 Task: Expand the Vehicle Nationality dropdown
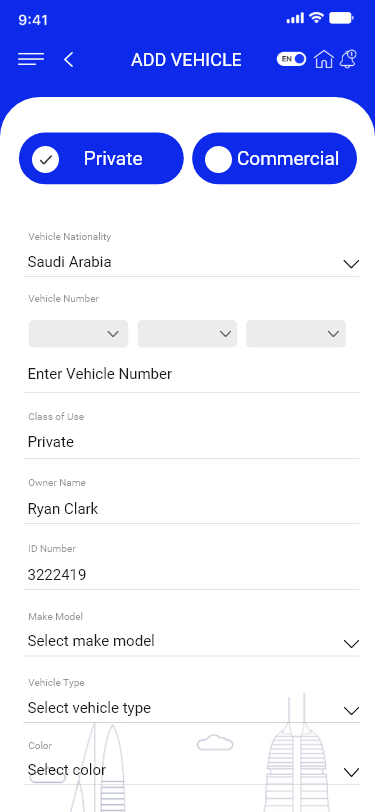point(191,262)
